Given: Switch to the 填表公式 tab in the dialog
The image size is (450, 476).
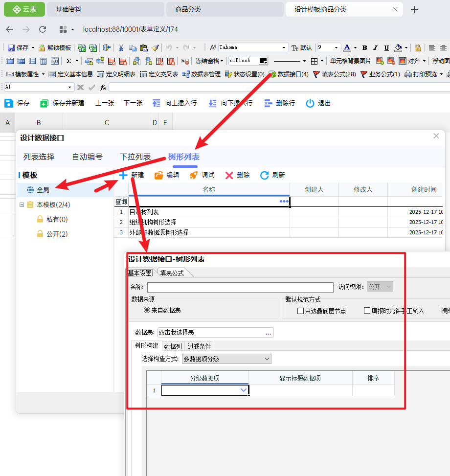Looking at the screenshot, I should [172, 273].
